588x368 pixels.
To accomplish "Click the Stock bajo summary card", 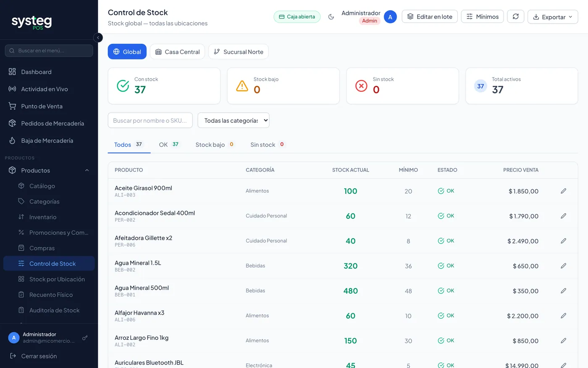I will click(x=283, y=86).
